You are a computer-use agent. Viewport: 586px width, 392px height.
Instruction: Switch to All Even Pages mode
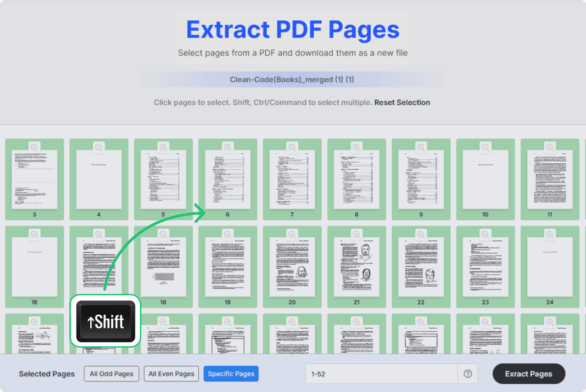171,374
